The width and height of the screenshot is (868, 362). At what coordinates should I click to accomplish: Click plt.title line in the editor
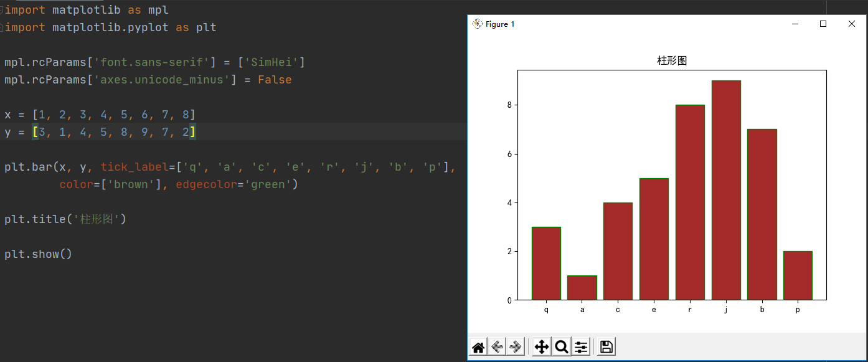(x=65, y=219)
